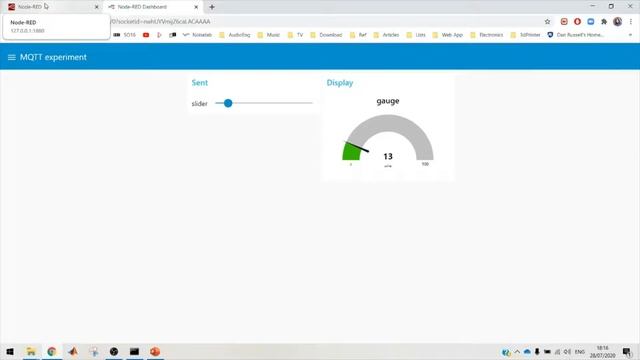
Task: Click the taskbar icon right of MATLAB
Action: click(94, 351)
